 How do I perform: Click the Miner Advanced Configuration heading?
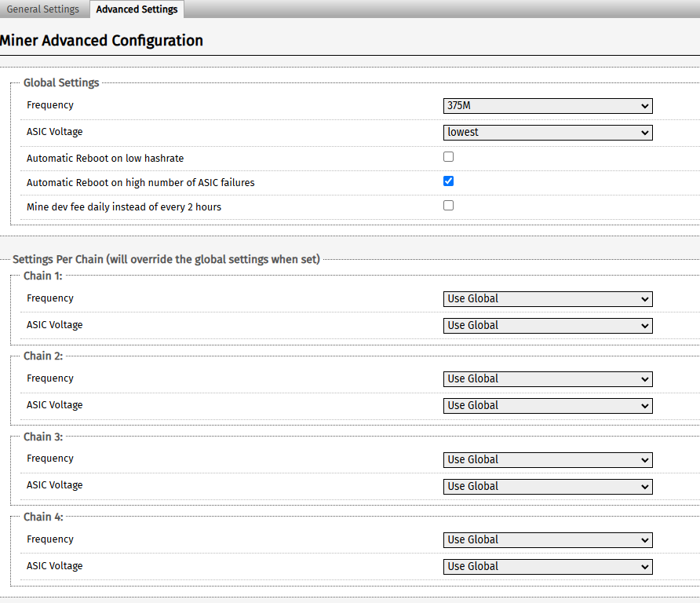click(x=101, y=41)
